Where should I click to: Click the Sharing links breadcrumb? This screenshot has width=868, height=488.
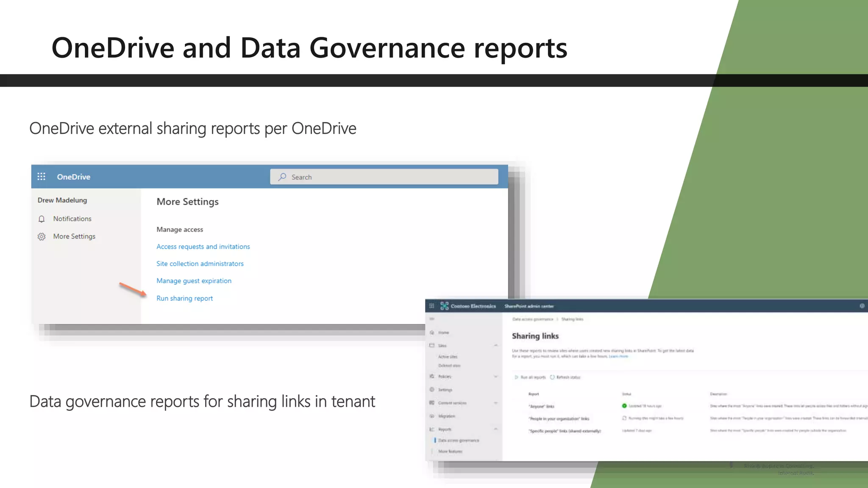(x=572, y=319)
